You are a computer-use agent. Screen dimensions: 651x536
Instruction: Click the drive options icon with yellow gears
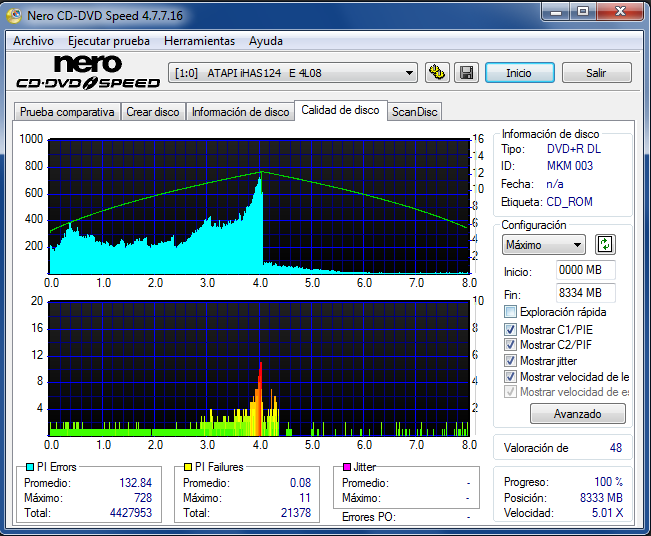coord(437,73)
